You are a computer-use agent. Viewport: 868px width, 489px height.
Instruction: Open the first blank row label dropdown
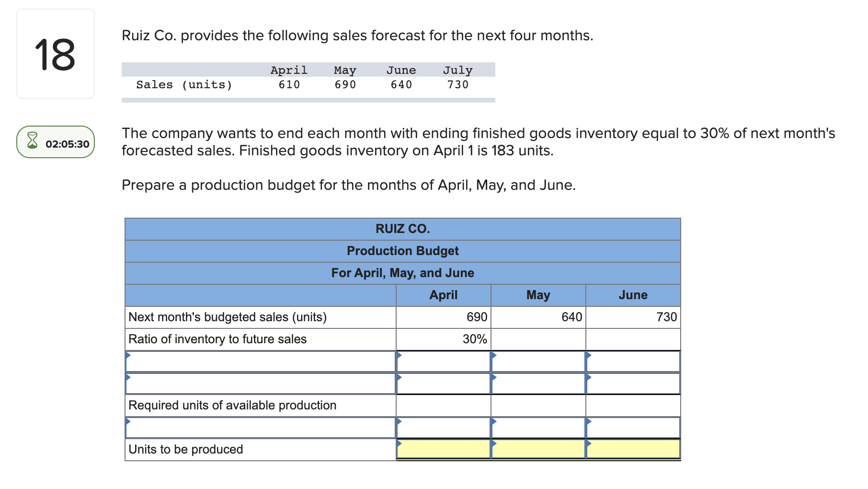click(261, 361)
